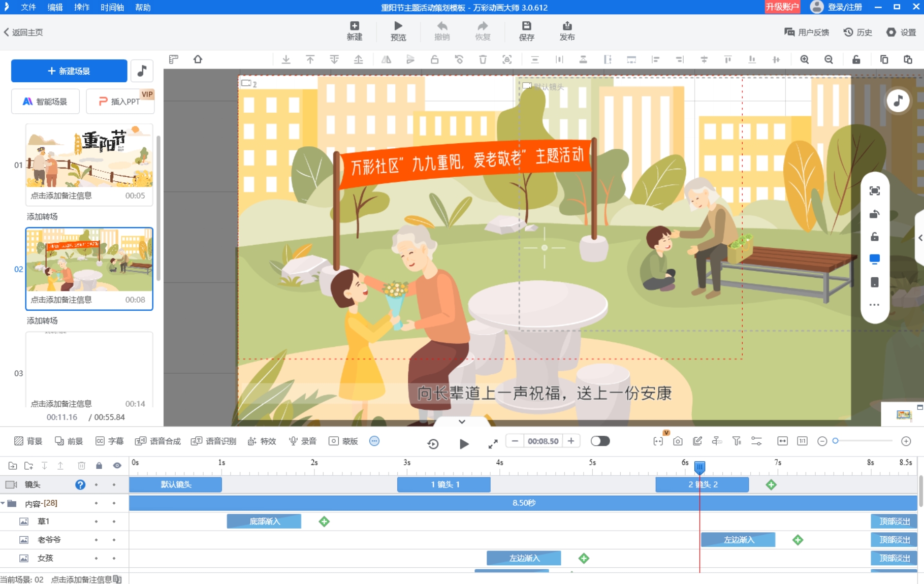
Task: Click the delete trash icon in canvas toolbar
Action: (x=483, y=59)
